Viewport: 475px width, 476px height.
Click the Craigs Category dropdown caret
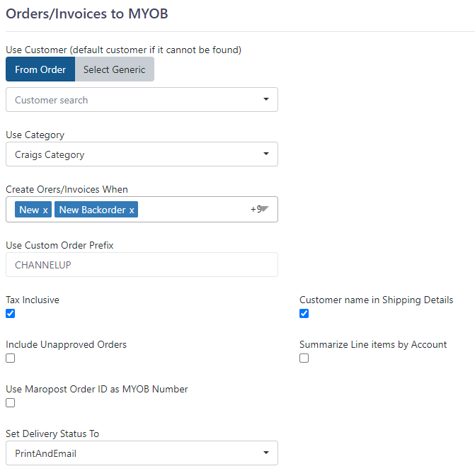tap(266, 154)
